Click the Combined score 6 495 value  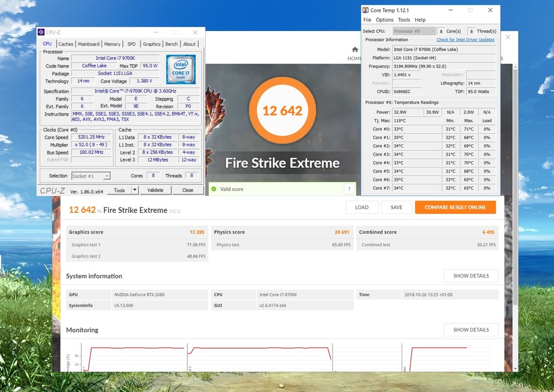pyautogui.click(x=488, y=232)
